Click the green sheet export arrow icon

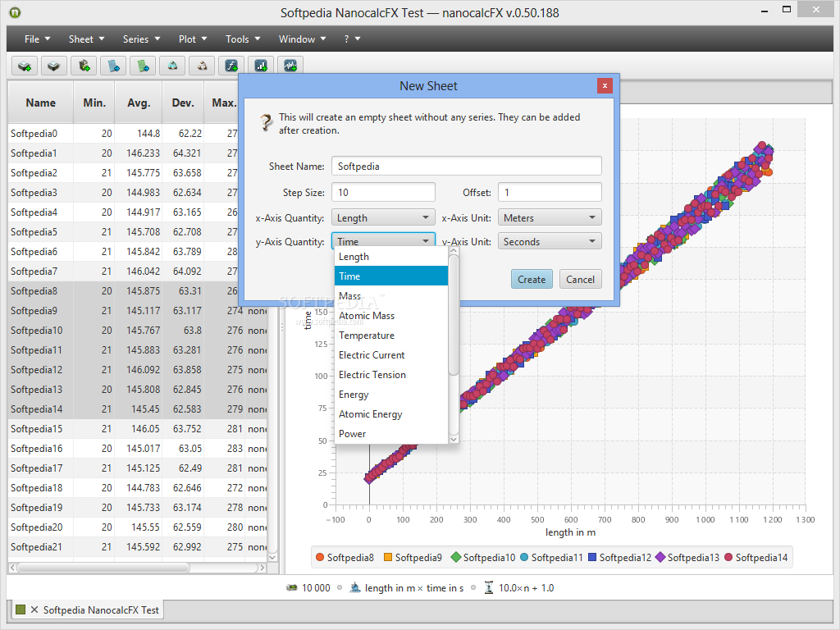pos(143,66)
